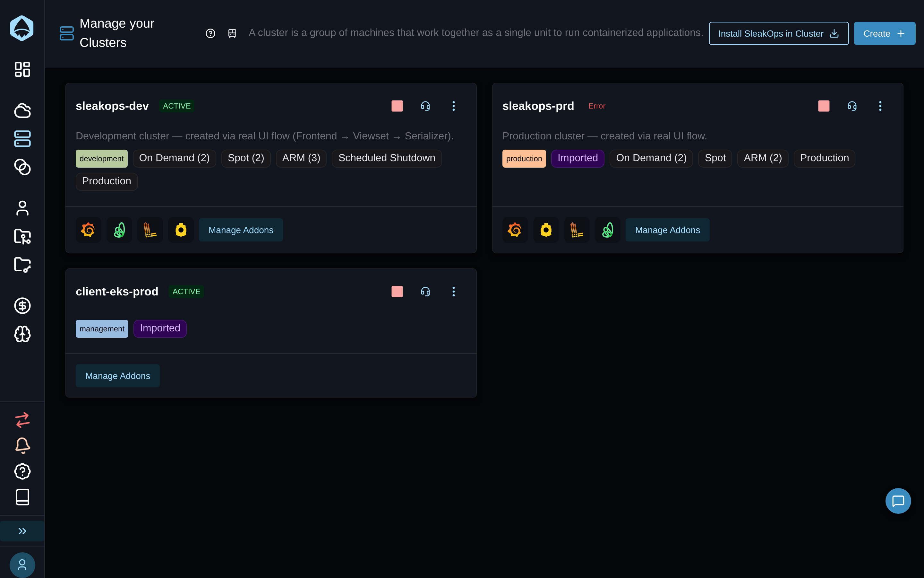Open the folder with wrench sidebar icon

click(22, 265)
